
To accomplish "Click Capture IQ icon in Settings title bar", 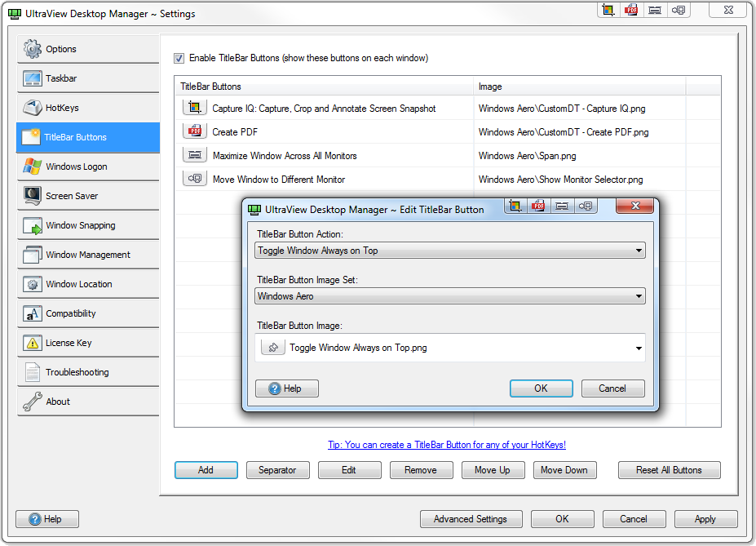I will 608,10.
